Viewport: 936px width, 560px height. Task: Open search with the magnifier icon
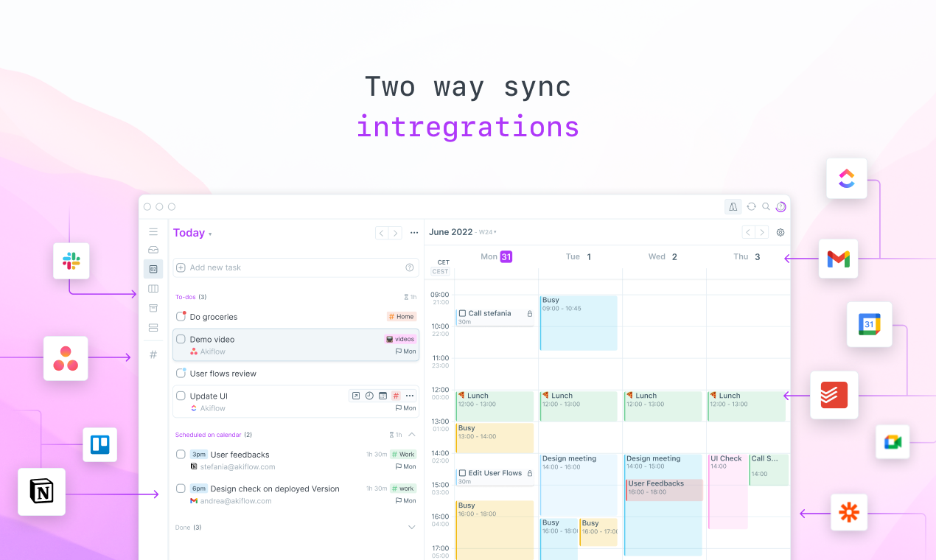click(x=766, y=207)
